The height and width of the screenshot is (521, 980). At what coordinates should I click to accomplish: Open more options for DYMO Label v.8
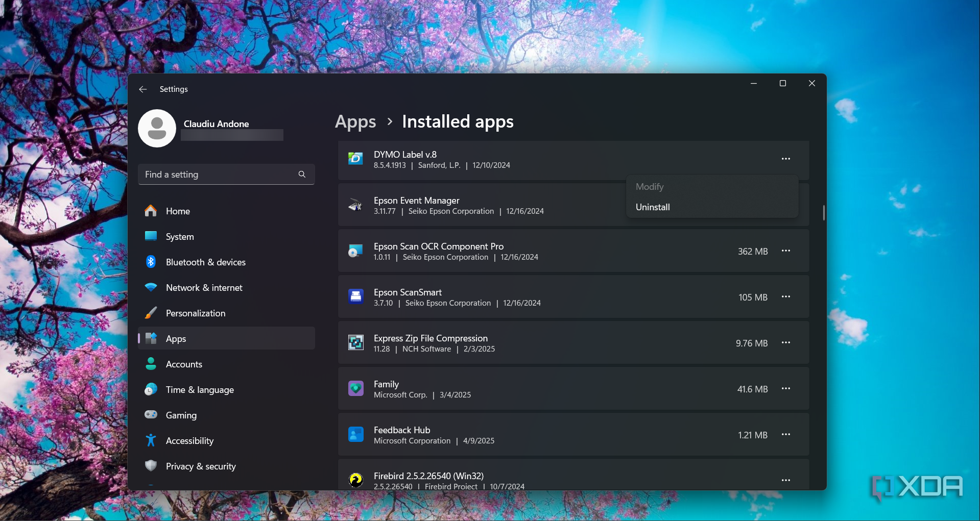coord(785,159)
